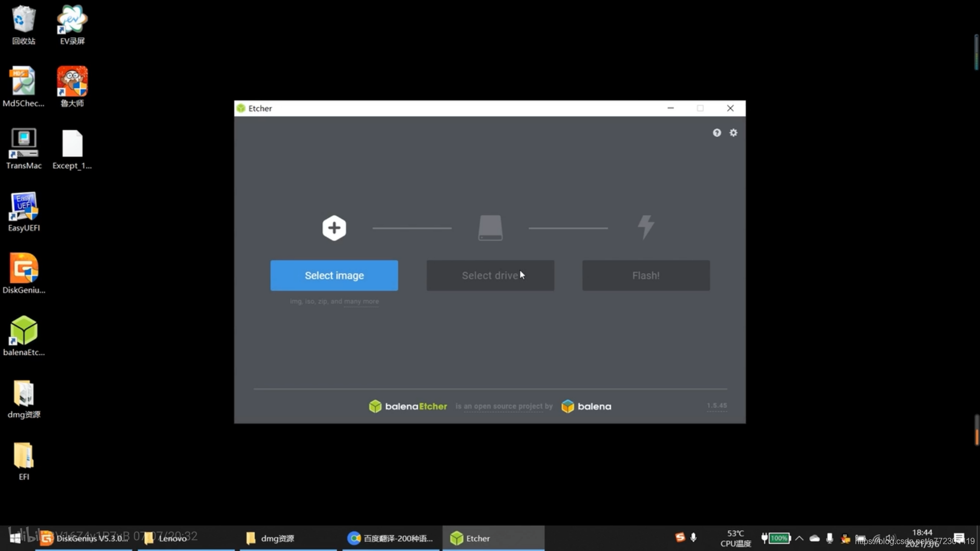
Task: Expand hidden system tray icons chevron
Action: click(799, 538)
